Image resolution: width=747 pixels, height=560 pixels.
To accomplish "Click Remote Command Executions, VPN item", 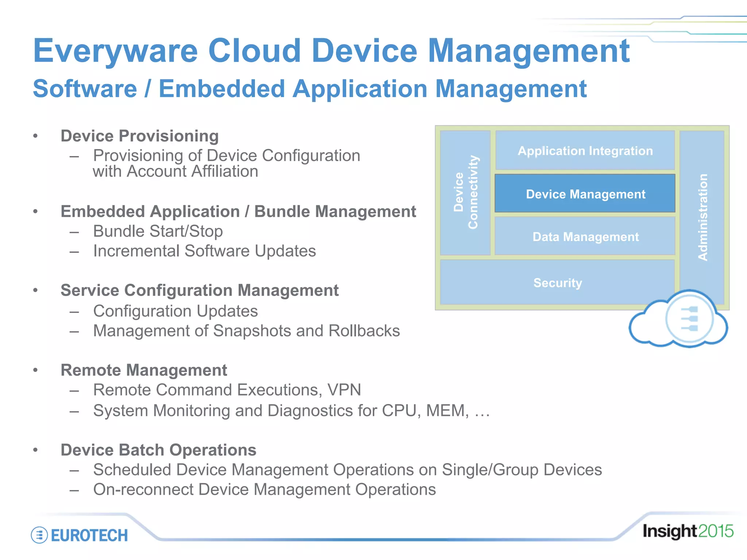I will (x=227, y=390).
